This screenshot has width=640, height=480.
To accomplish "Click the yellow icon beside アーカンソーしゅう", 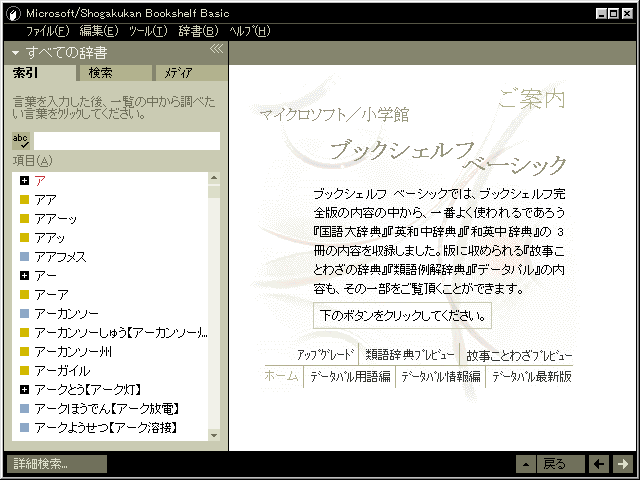I will (x=24, y=333).
